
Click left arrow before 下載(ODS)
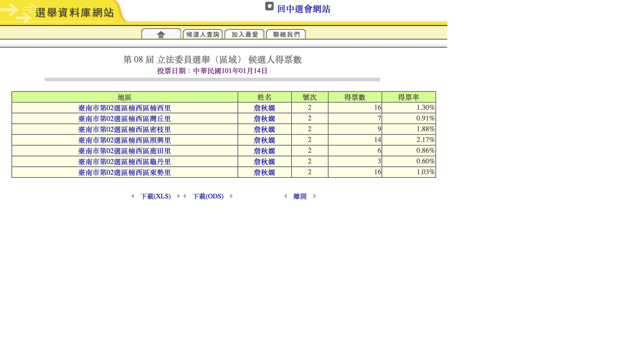click(x=185, y=196)
